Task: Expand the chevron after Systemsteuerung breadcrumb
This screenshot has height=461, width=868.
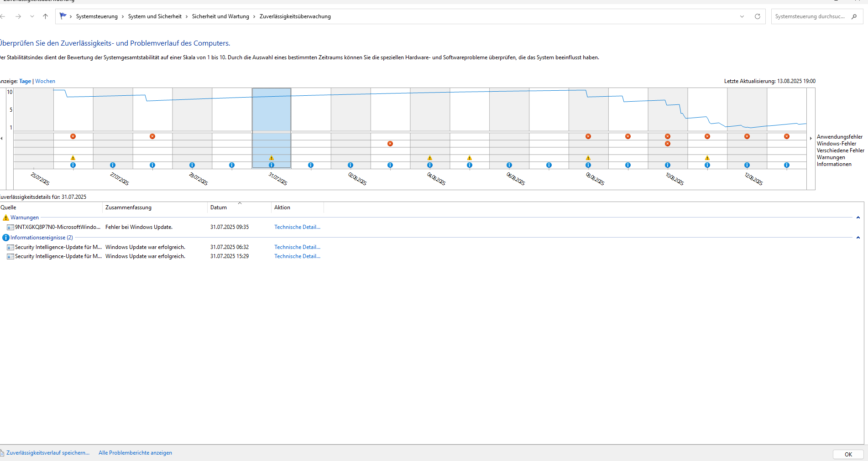Action: (x=123, y=16)
